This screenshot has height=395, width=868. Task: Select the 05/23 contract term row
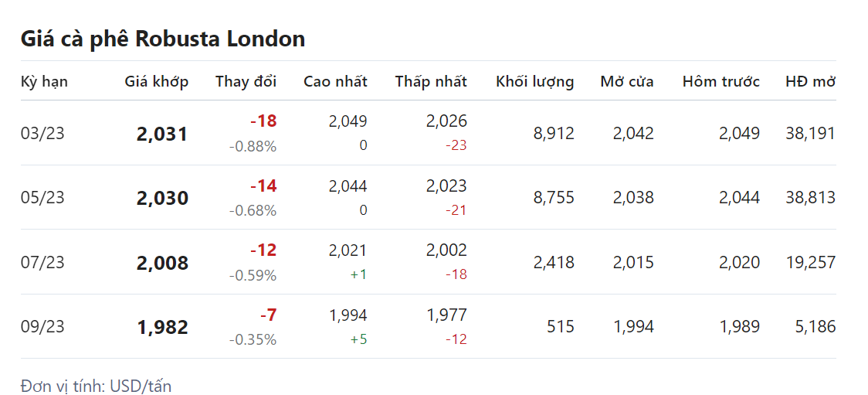point(42,198)
